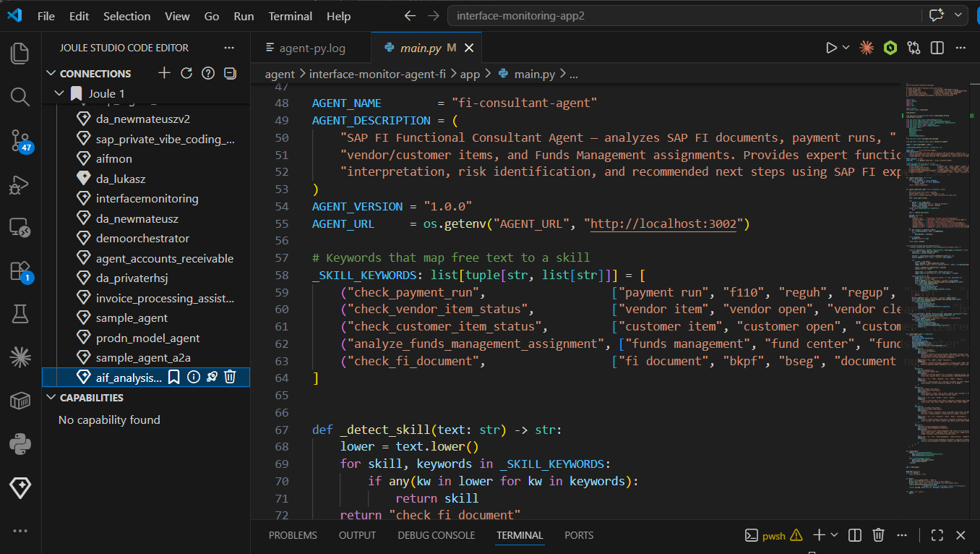The width and height of the screenshot is (980, 554).
Task: Click the command center search box
Action: 682,15
